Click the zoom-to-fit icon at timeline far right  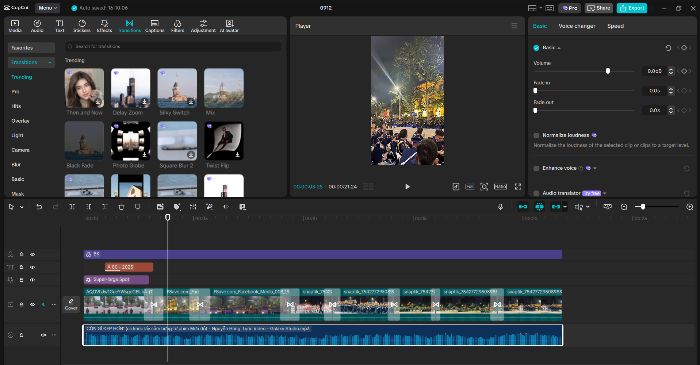(x=689, y=207)
